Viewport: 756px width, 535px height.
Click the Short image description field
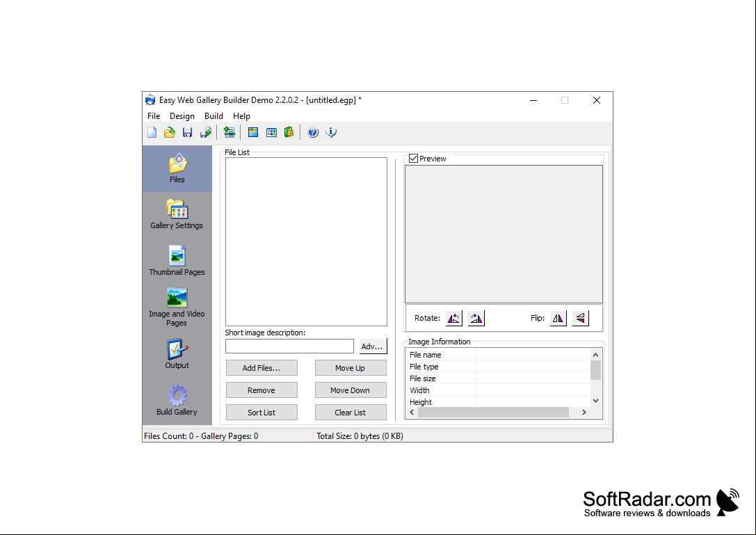tap(289, 346)
